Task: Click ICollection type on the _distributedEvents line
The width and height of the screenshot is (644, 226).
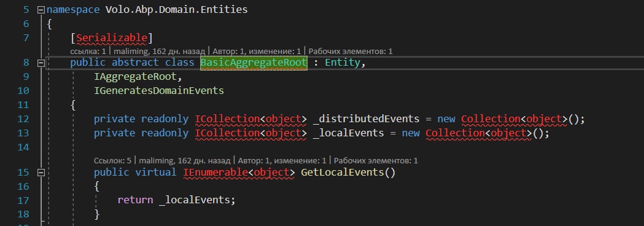Action: (x=227, y=119)
